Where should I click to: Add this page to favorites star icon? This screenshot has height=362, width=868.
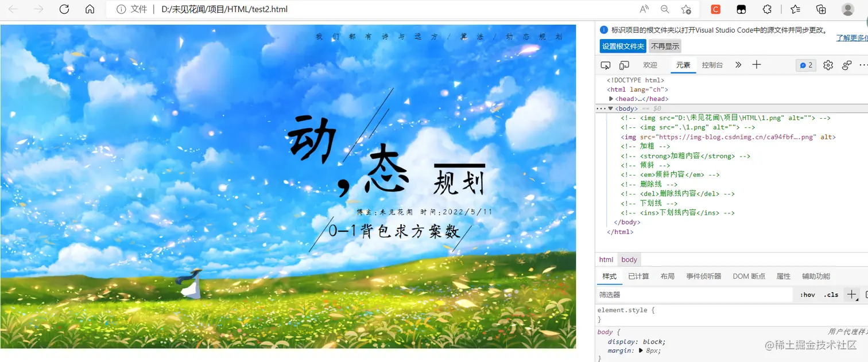(686, 9)
